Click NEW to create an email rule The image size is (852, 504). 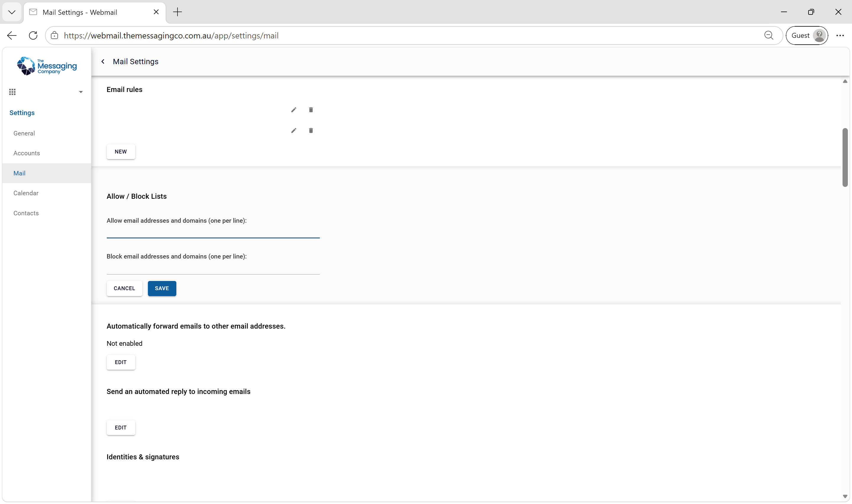coord(121,152)
